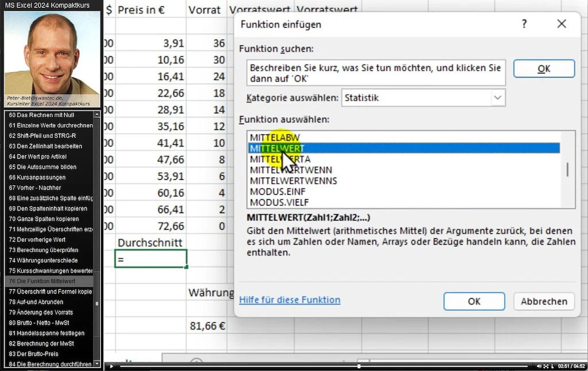Open chapter 68 Eine zusätzliche Spalte
588x371 pixels.
49,198
